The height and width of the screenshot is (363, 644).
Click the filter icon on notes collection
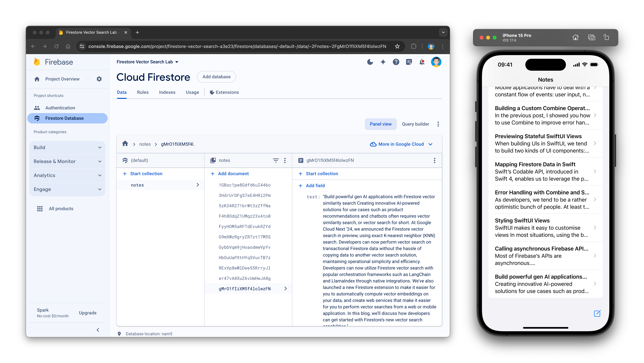(x=275, y=160)
